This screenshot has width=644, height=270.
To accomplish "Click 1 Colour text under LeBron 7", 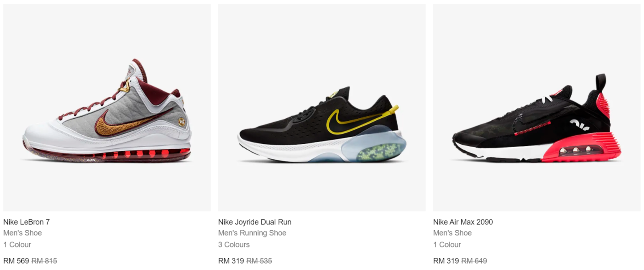I will pyautogui.click(x=17, y=245).
